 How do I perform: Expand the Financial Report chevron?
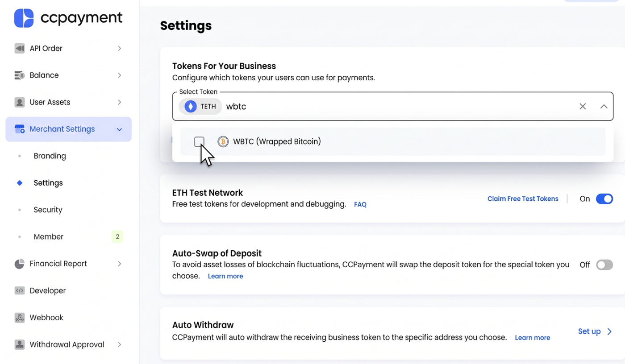coord(119,264)
